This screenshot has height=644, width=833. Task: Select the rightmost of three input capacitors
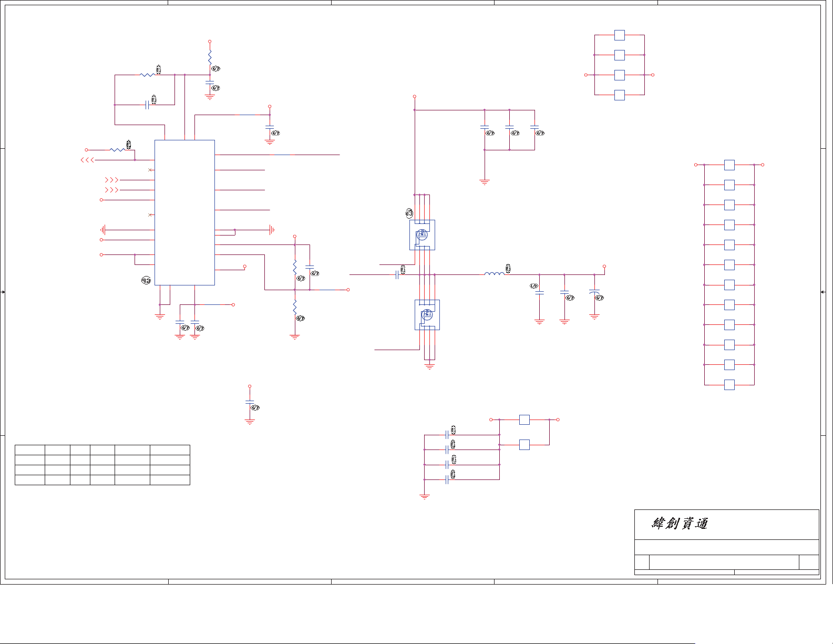coord(534,127)
